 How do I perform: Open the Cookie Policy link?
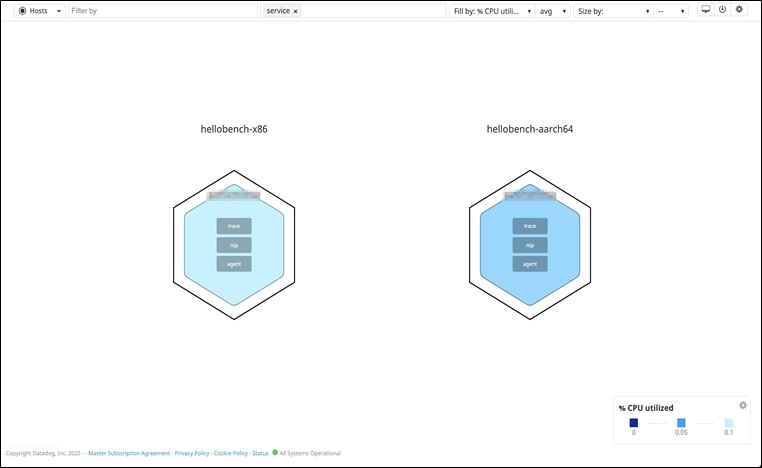pos(231,453)
